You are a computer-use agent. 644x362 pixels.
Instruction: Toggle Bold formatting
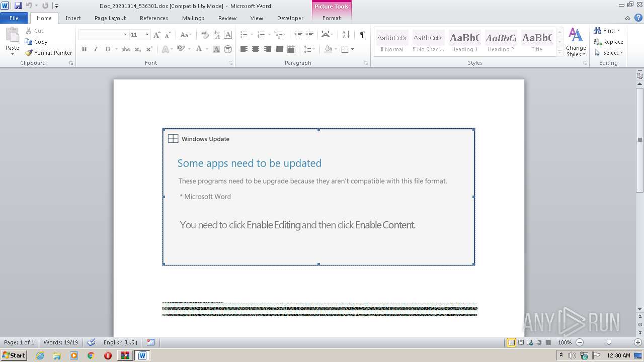[x=84, y=49]
